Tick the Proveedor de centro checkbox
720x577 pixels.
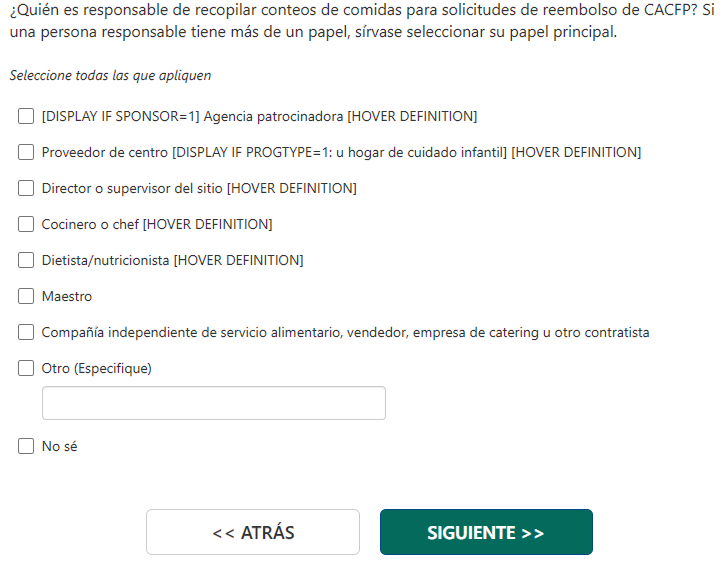pyautogui.click(x=26, y=152)
